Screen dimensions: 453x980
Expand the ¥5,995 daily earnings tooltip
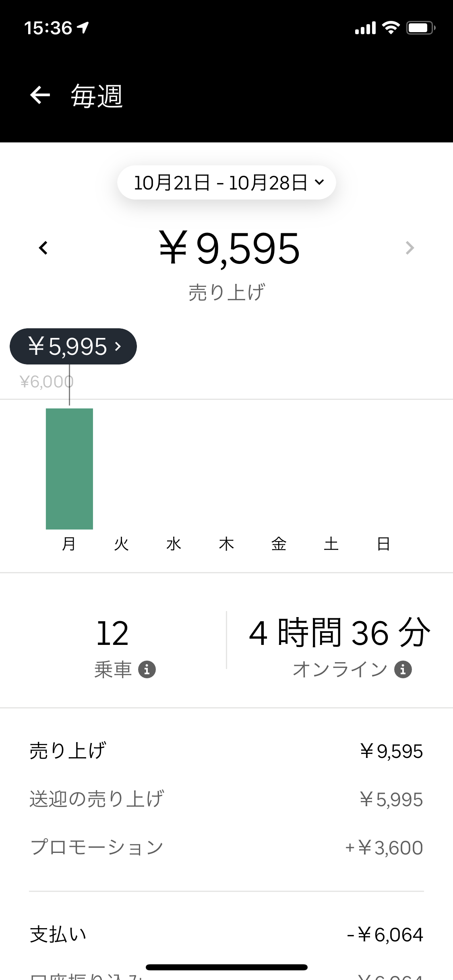(73, 346)
